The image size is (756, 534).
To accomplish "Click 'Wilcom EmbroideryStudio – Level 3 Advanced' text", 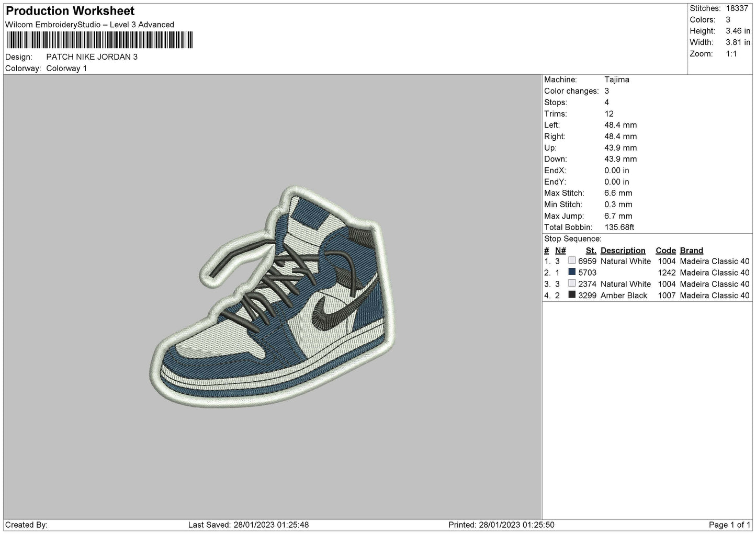I will tap(89, 25).
